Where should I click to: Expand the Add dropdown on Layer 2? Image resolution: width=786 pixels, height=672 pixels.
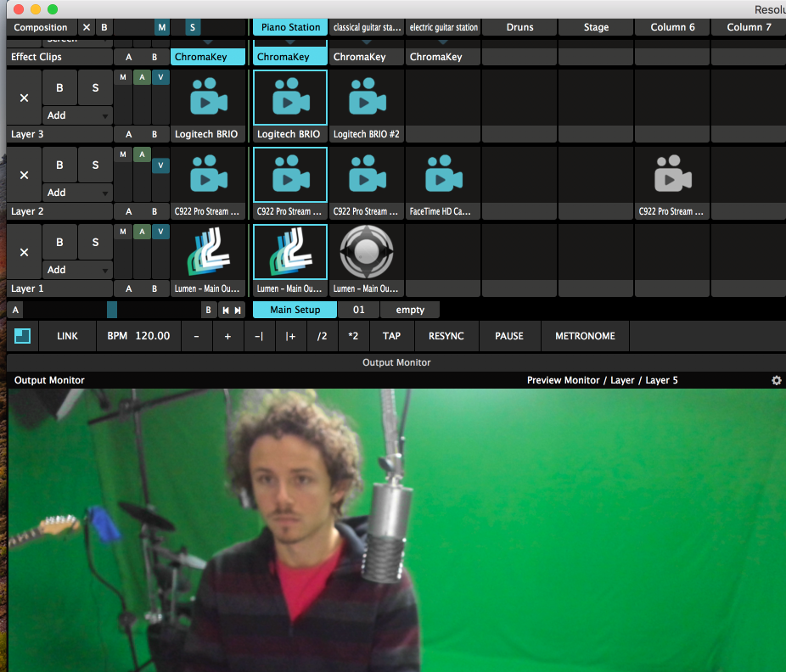pos(78,193)
